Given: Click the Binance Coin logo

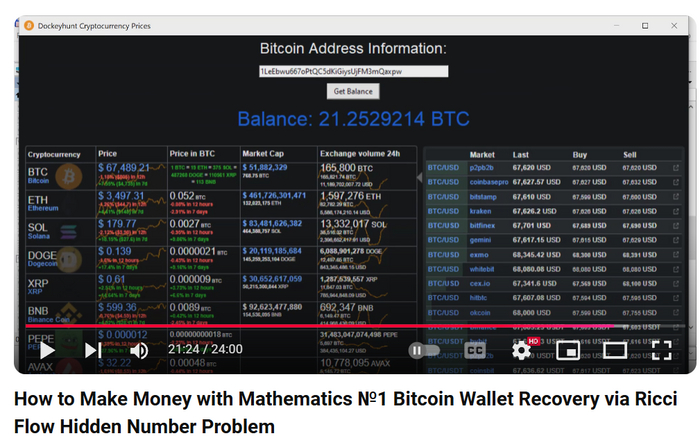Looking at the screenshot, I should coord(69,312).
